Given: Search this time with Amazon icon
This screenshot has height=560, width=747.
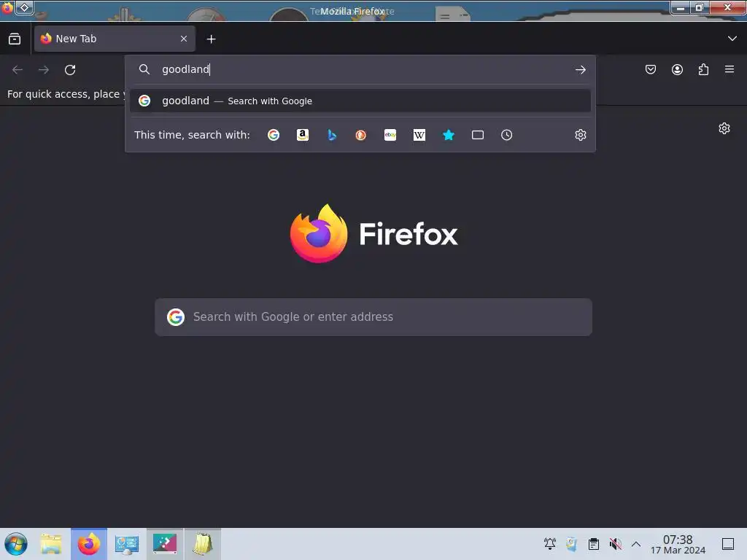Looking at the screenshot, I should click(303, 135).
